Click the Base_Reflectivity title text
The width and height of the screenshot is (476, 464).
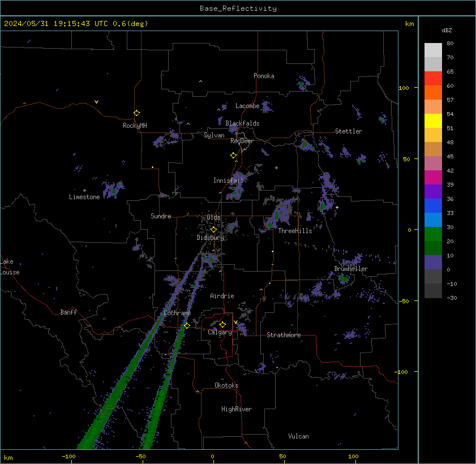pyautogui.click(x=238, y=8)
